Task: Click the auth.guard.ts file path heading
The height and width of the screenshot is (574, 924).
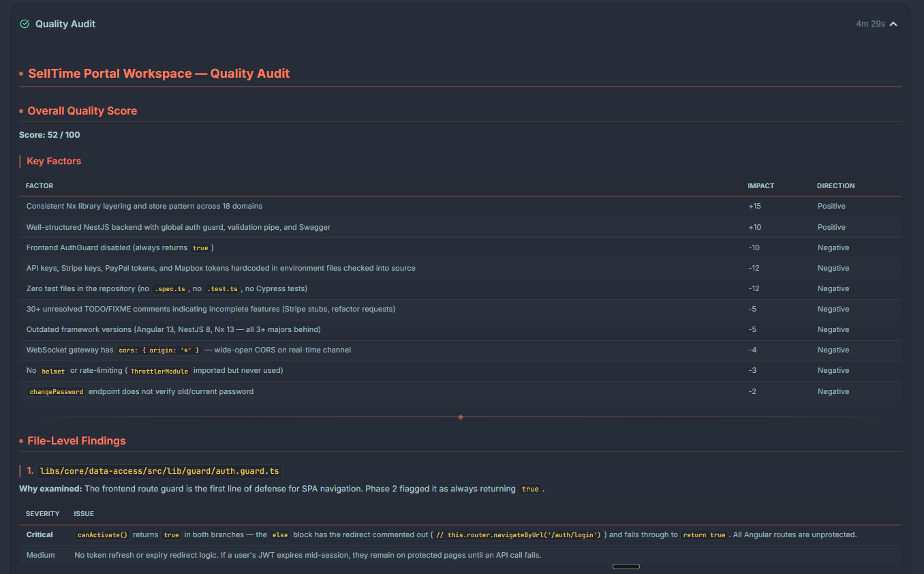Action: (x=159, y=471)
